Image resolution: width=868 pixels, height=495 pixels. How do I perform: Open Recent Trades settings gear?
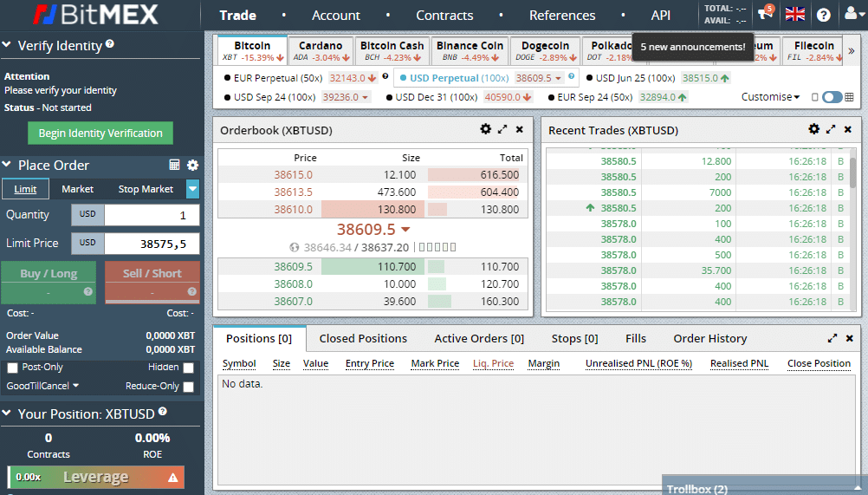pyautogui.click(x=813, y=129)
